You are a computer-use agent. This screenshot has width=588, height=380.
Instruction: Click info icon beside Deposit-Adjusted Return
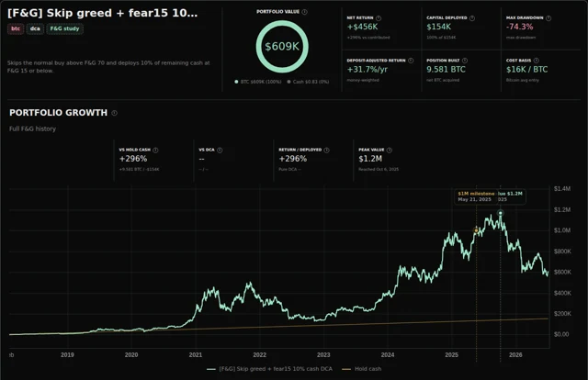pyautogui.click(x=411, y=61)
